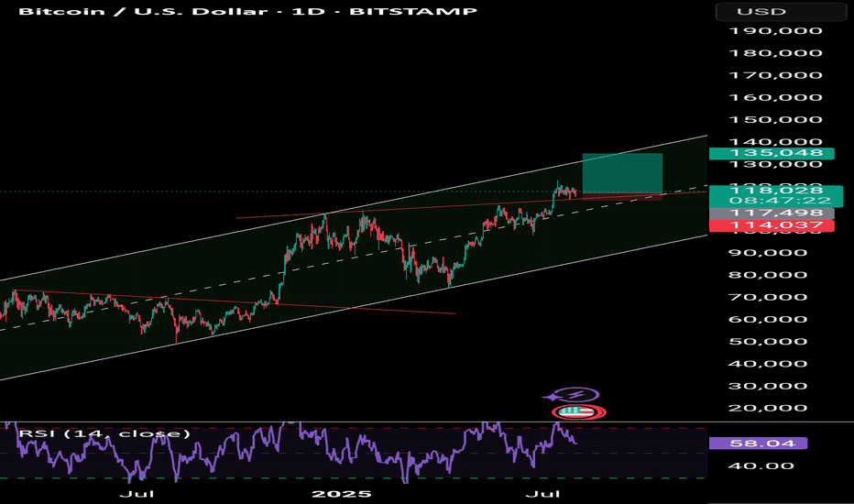Click the 30,000 price axis label

(x=768, y=387)
